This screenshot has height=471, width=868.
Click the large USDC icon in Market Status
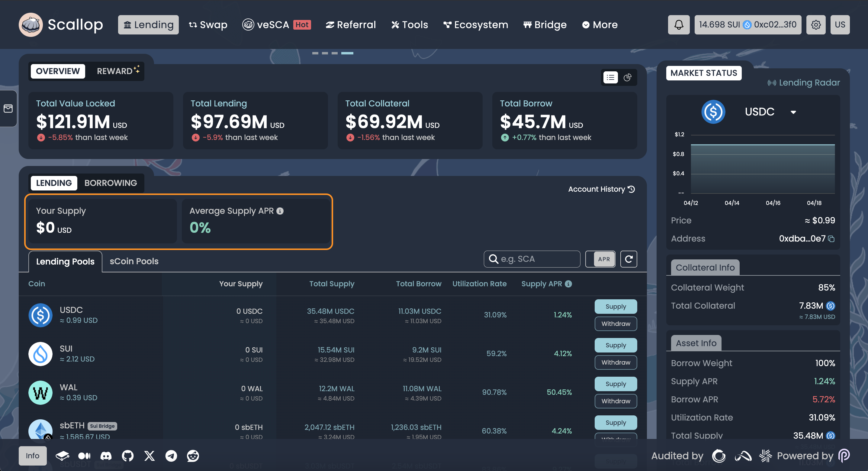click(713, 112)
